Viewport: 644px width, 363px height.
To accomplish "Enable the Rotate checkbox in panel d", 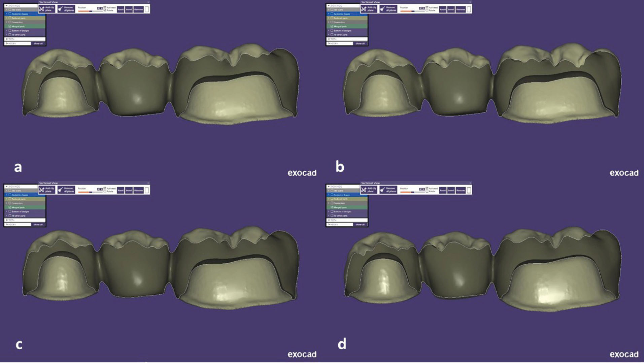I will [427, 191].
